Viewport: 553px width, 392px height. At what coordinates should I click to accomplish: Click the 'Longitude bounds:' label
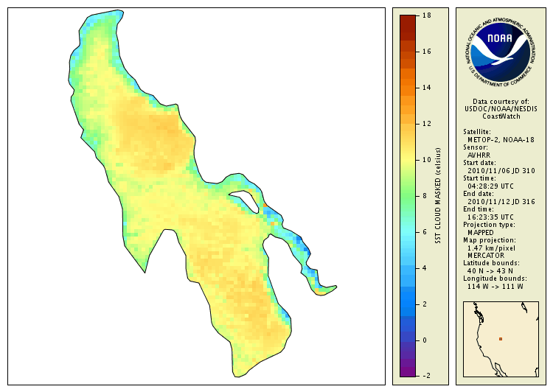point(495,279)
